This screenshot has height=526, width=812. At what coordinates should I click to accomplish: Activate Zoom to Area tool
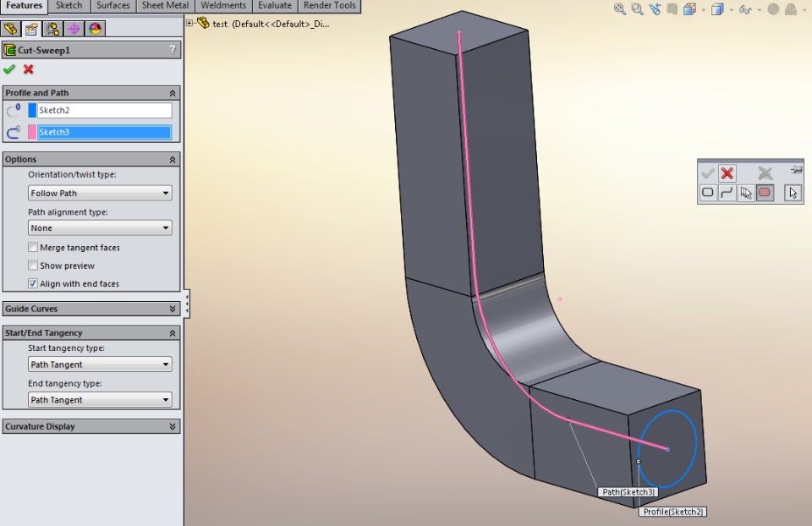[638, 8]
